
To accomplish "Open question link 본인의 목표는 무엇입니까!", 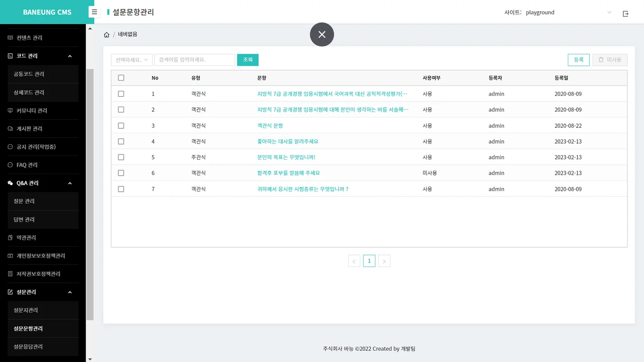I will click(x=286, y=157).
